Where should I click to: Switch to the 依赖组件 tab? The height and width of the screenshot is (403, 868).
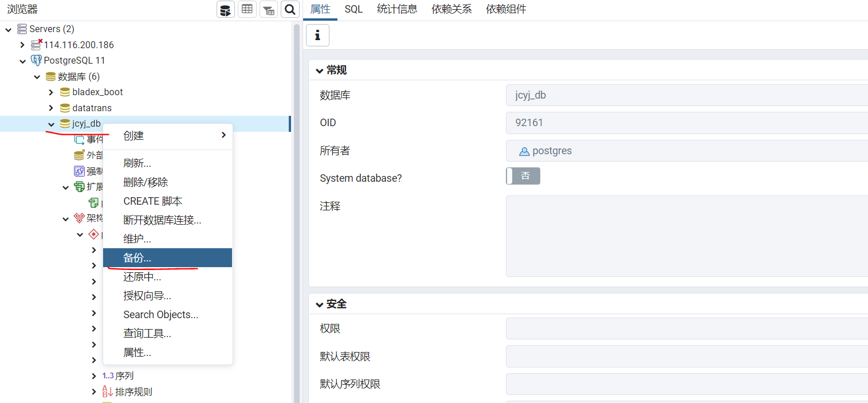point(506,9)
